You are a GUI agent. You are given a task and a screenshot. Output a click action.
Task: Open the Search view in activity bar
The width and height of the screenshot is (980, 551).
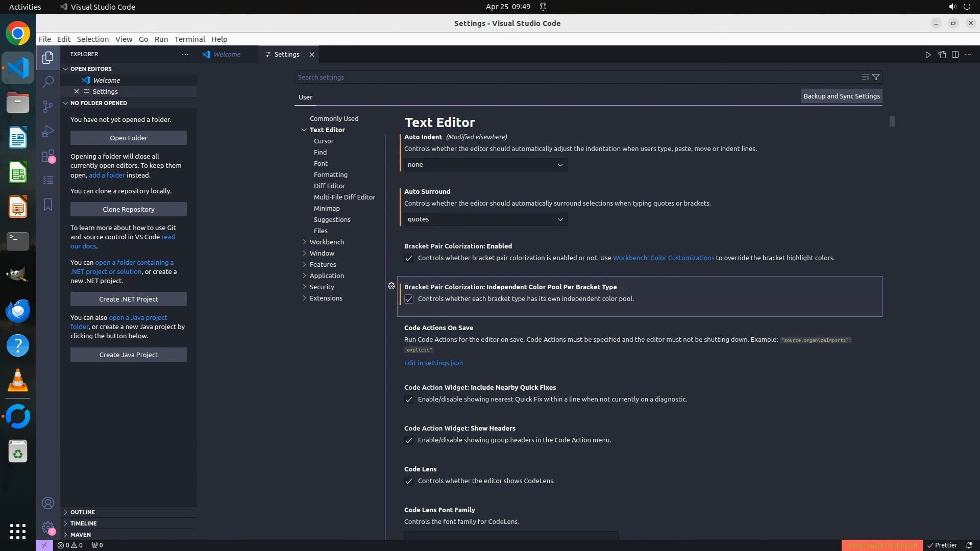pyautogui.click(x=48, y=82)
